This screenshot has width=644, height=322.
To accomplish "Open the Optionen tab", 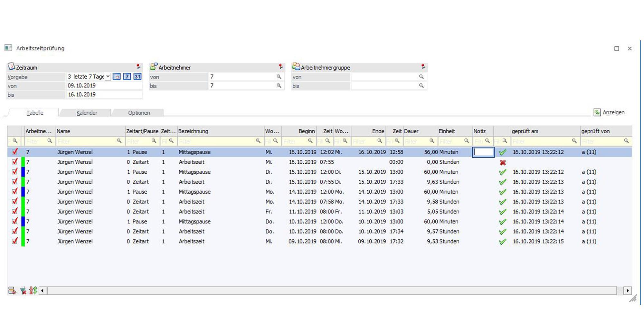I will pyautogui.click(x=139, y=113).
